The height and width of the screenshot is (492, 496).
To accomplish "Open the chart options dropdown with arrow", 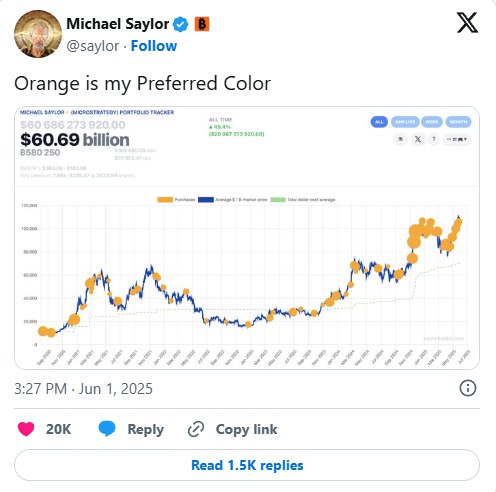I will click(x=457, y=139).
